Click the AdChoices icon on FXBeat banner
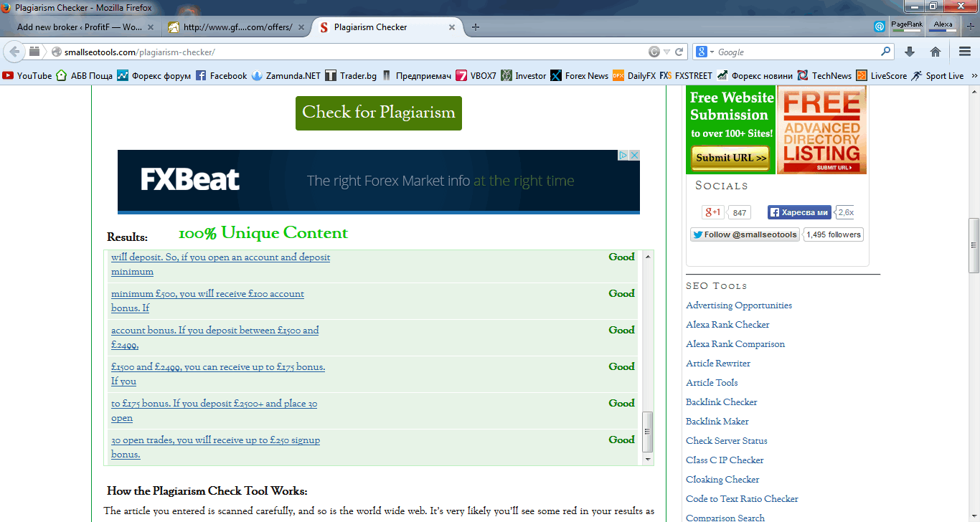Viewport: 980px width, 522px height. point(623,155)
